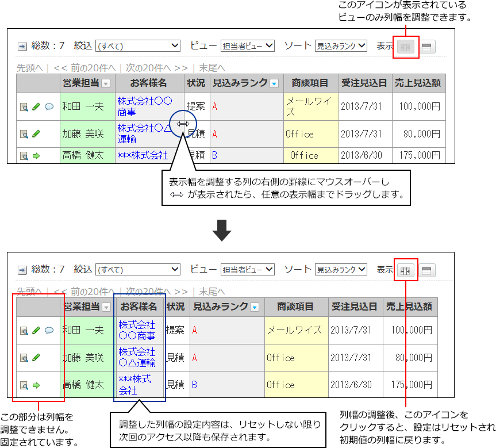496x448 pixels.
Task: Open 株式会社○○商事 link in upper table
Action: tap(145, 107)
